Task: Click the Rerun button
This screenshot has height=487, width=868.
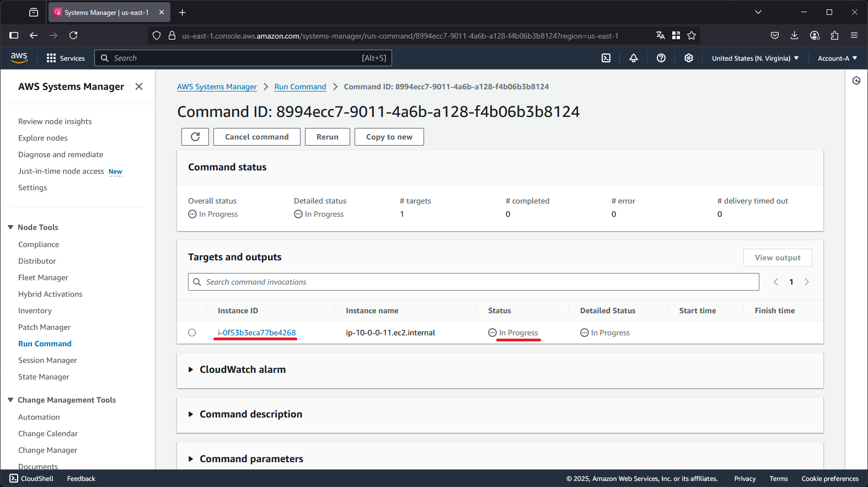Action: (328, 137)
